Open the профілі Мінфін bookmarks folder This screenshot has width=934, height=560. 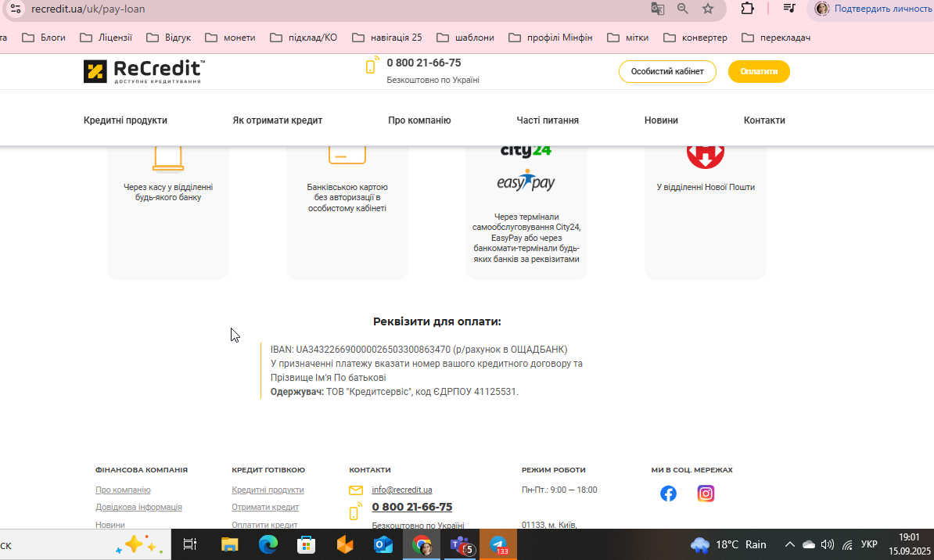(x=551, y=38)
